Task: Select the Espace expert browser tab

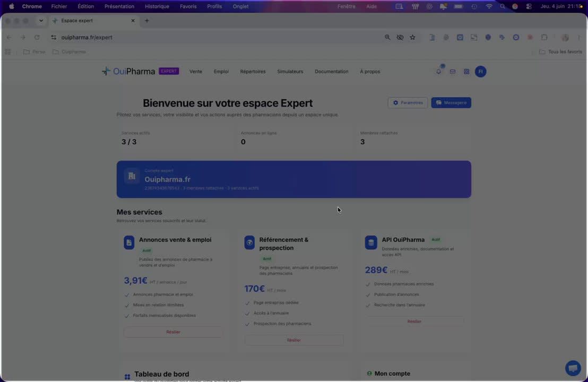Action: point(94,21)
